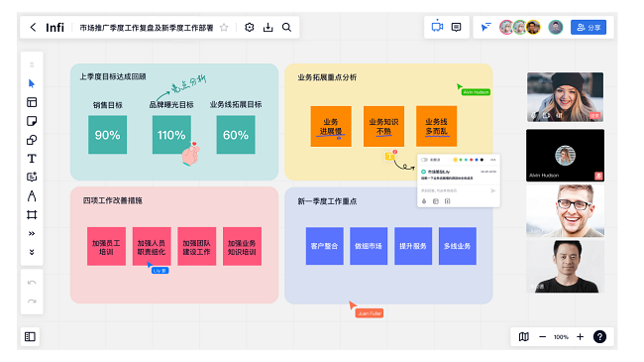Click the sticker icon in comment box

[x=436, y=201]
